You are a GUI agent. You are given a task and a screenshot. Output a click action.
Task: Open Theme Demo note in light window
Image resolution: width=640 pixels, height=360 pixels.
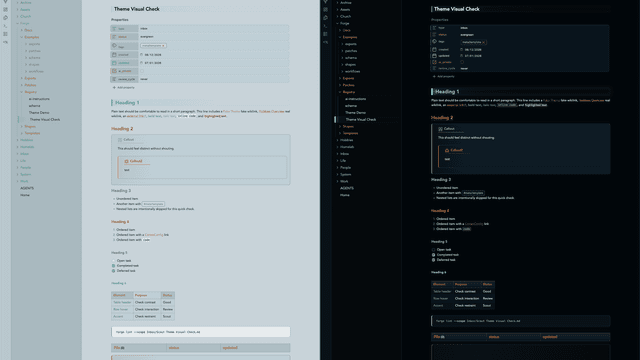coord(39,113)
